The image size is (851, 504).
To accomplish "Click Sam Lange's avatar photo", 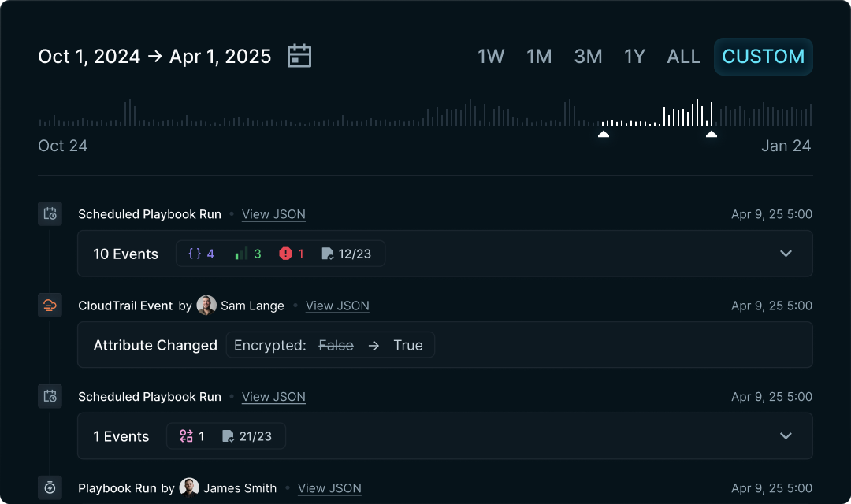I will [206, 305].
